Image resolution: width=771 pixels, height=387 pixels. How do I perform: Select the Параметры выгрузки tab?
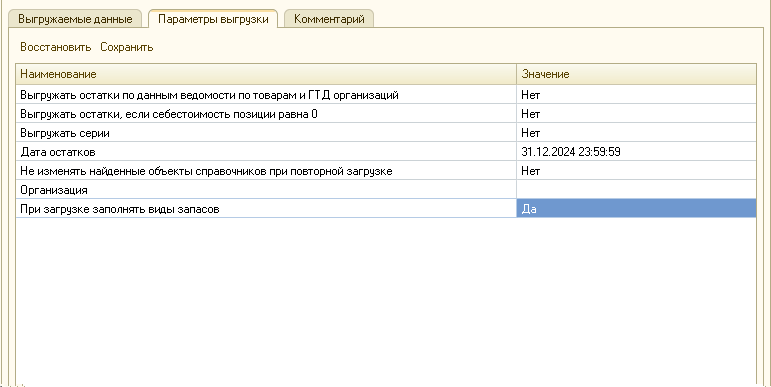(x=213, y=19)
